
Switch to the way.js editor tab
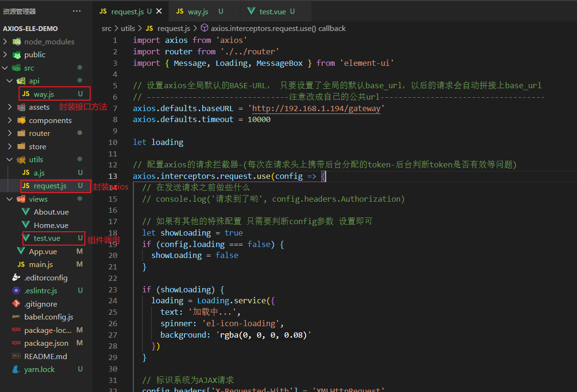pyautogui.click(x=204, y=11)
